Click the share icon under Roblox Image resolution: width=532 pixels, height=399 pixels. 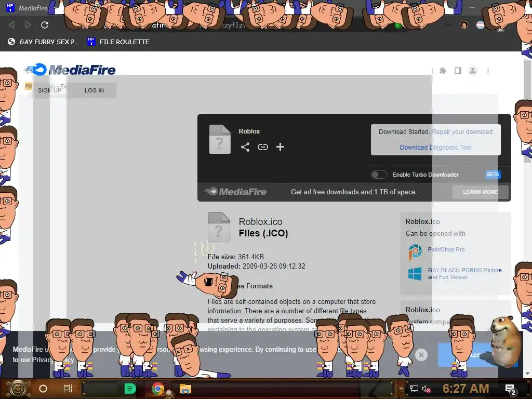(x=245, y=147)
